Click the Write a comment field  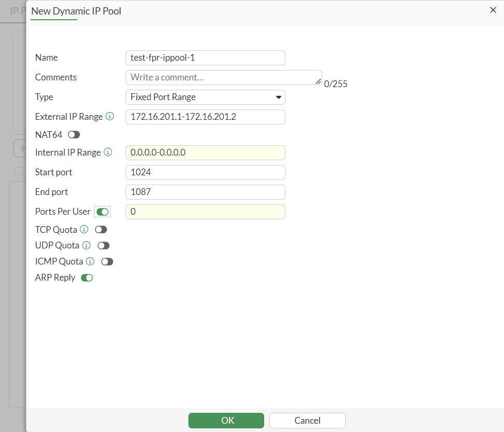coord(205,77)
